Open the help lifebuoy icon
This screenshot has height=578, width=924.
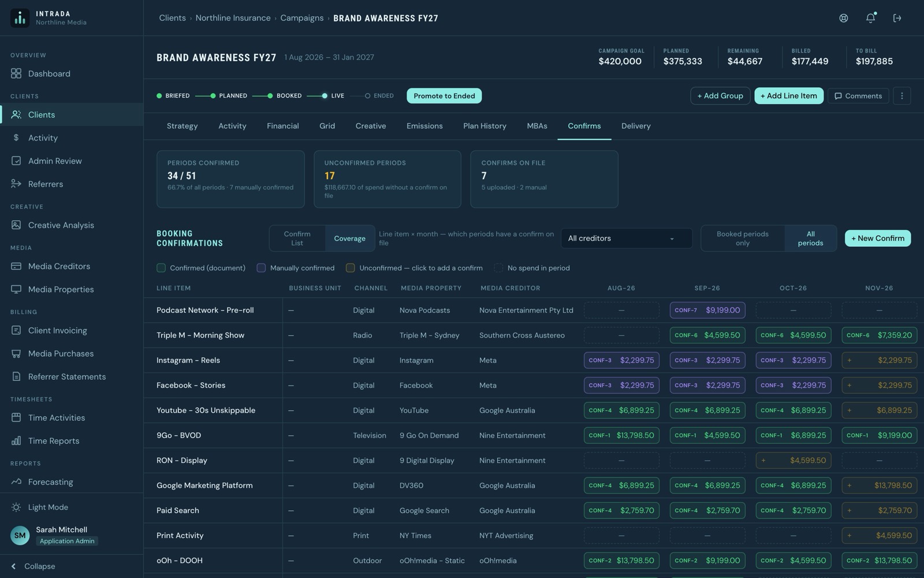pos(844,18)
